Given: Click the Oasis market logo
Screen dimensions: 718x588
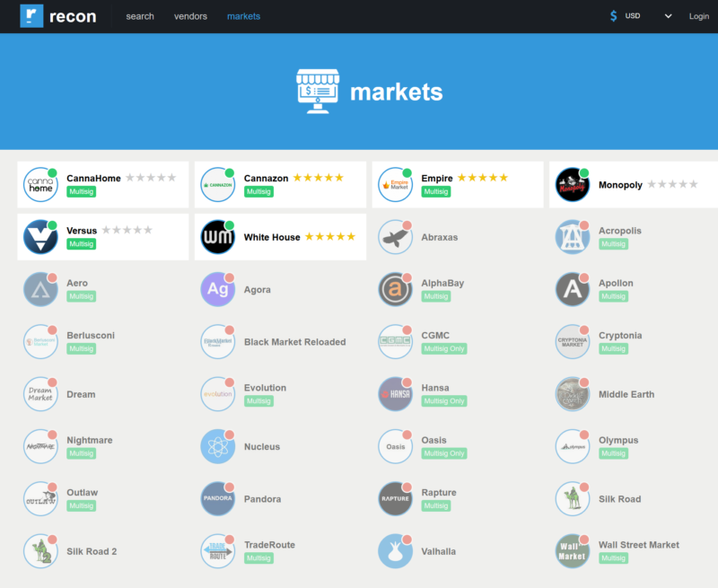Looking at the screenshot, I should coord(395,446).
